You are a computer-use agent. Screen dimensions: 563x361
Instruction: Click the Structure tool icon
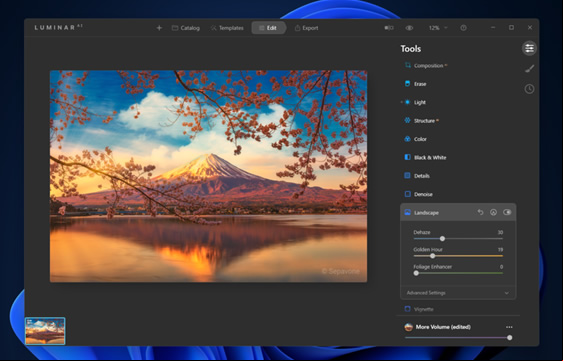click(408, 120)
